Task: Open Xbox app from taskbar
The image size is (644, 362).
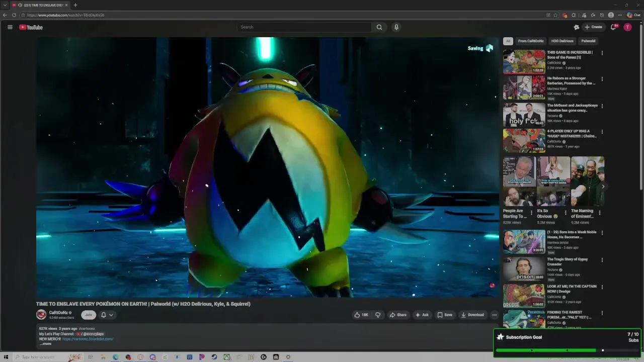Action: click(x=226, y=357)
